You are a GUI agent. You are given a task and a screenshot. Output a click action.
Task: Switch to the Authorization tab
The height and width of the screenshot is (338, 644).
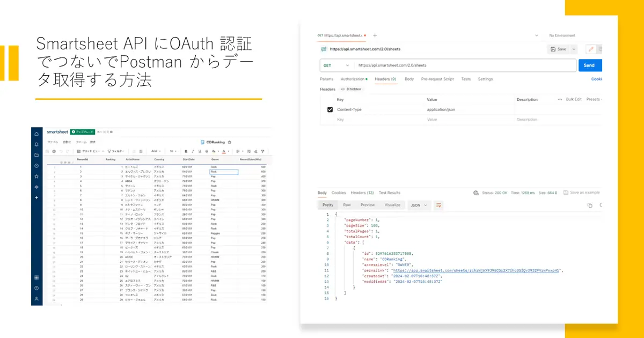[354, 79]
